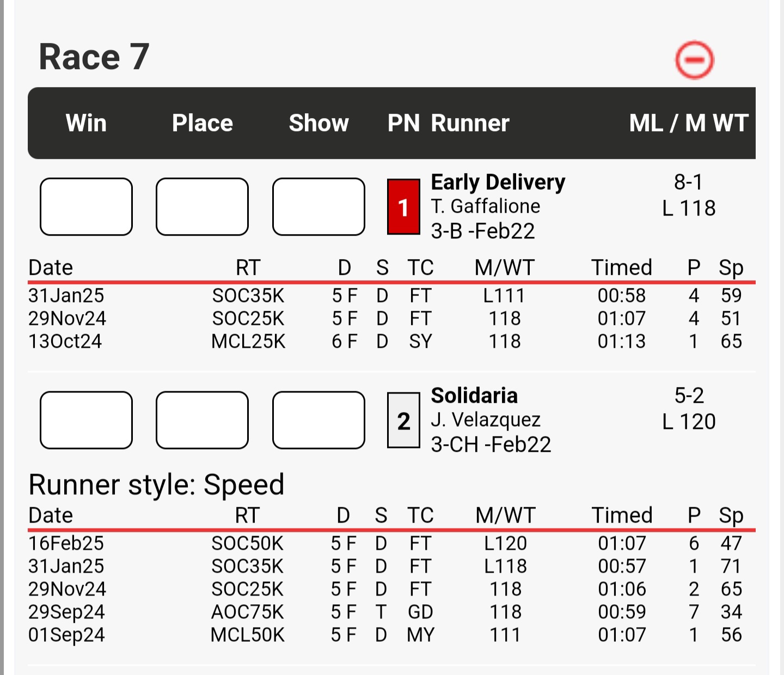This screenshot has width=784, height=675.
Task: Click Solidaria's 5-2 morning line odds
Action: pos(689,395)
